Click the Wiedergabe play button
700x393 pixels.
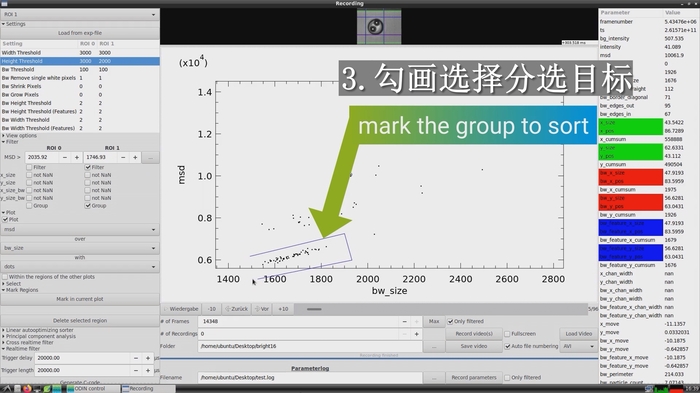pos(181,309)
